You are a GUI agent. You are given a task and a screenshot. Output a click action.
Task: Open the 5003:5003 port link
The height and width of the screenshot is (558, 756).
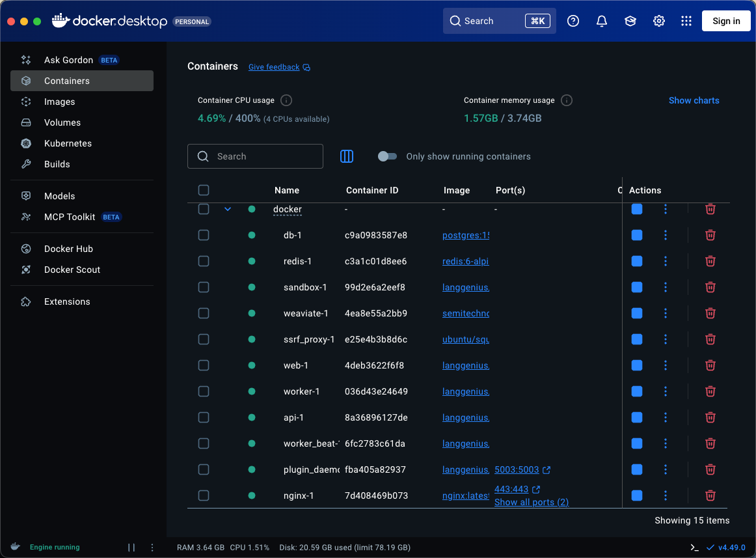pos(517,469)
